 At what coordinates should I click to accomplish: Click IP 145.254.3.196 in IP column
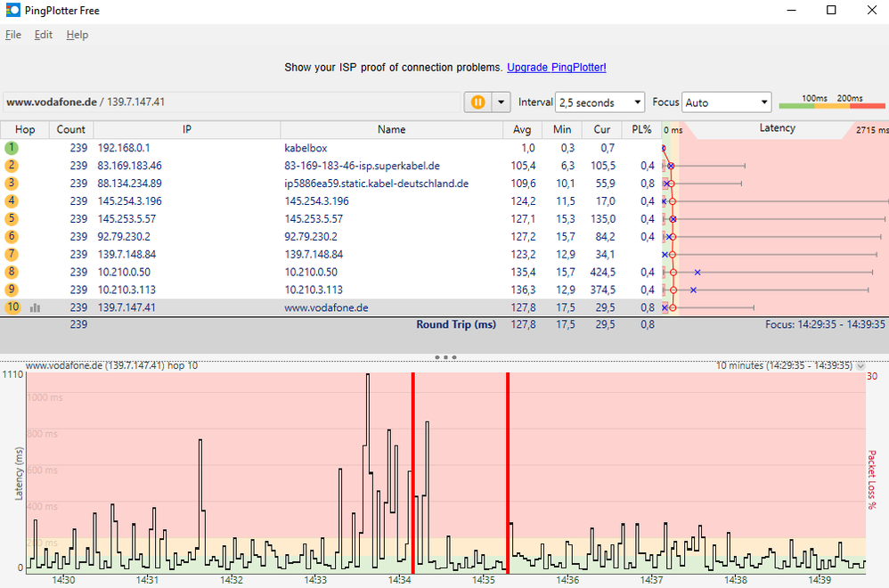click(129, 200)
